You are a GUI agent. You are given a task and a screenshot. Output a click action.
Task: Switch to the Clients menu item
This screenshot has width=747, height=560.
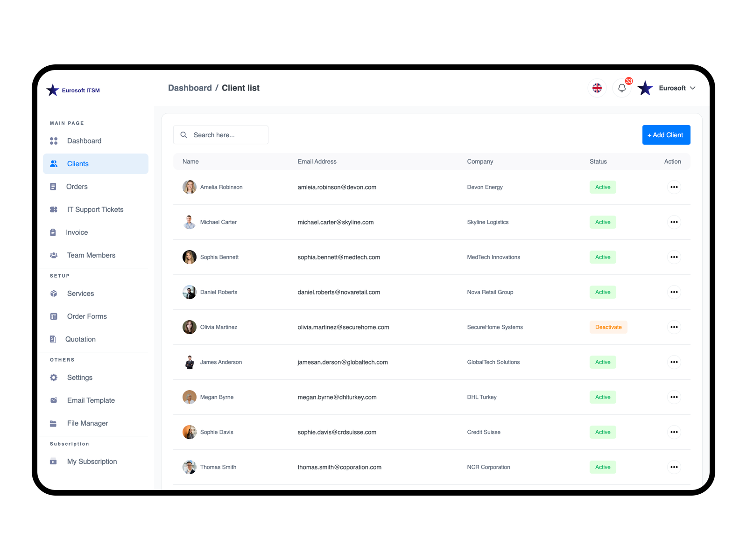click(78, 164)
